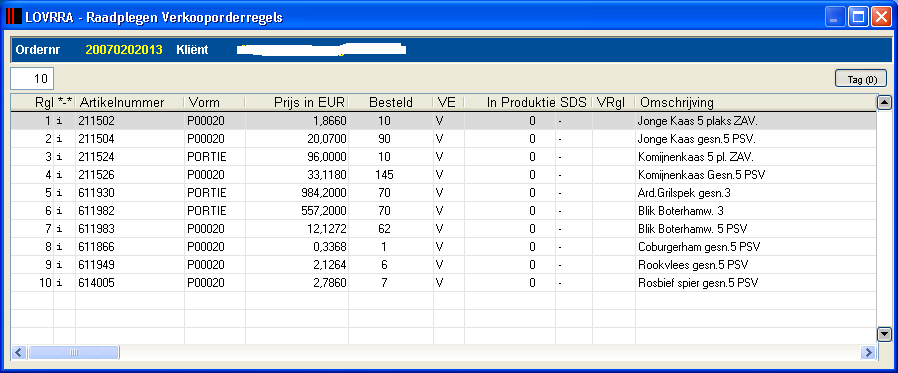Viewport: 898px width, 373px height.
Task: Select article number 611930
Action: (97, 193)
